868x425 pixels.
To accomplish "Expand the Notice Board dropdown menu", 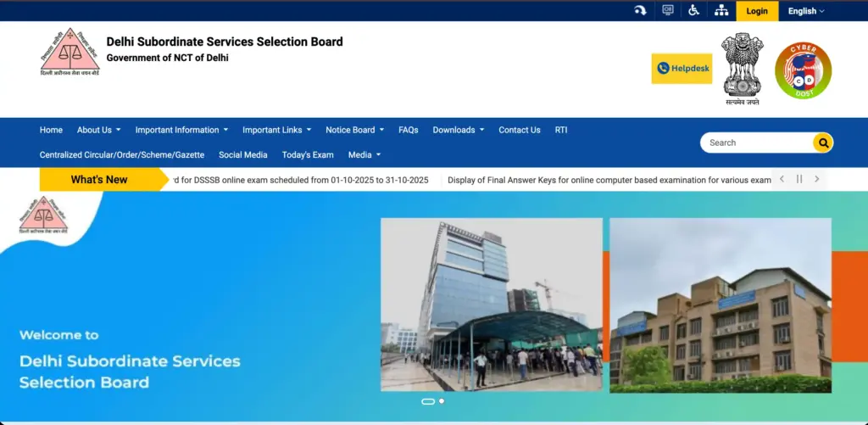I will 354,130.
